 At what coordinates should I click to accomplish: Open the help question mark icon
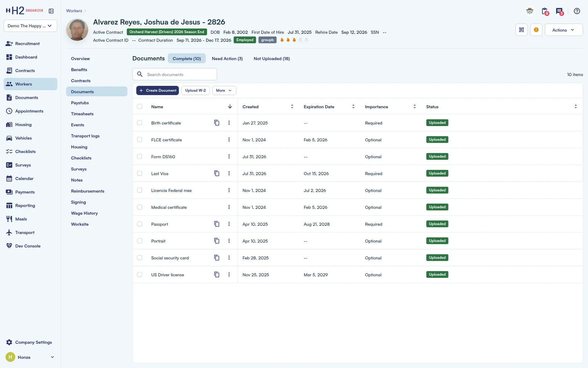click(577, 11)
